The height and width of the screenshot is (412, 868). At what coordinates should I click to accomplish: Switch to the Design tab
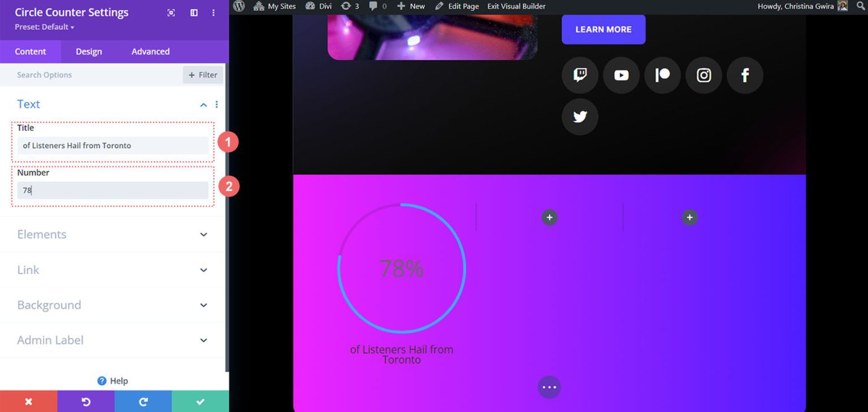88,51
